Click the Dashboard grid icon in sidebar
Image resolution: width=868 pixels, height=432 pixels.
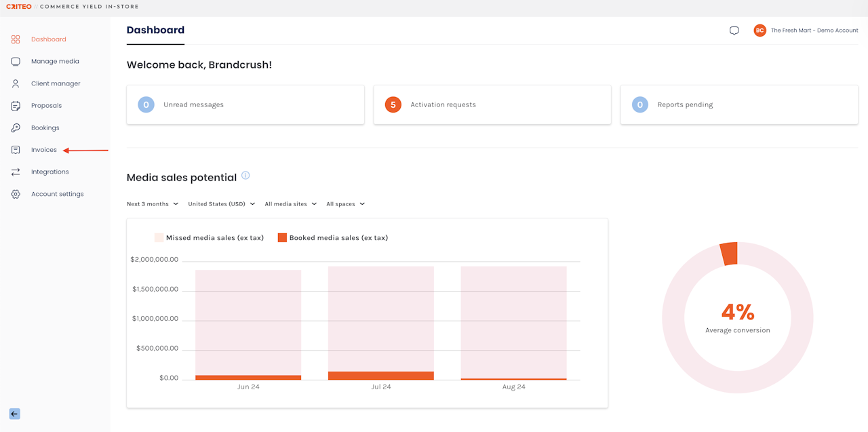pos(16,39)
